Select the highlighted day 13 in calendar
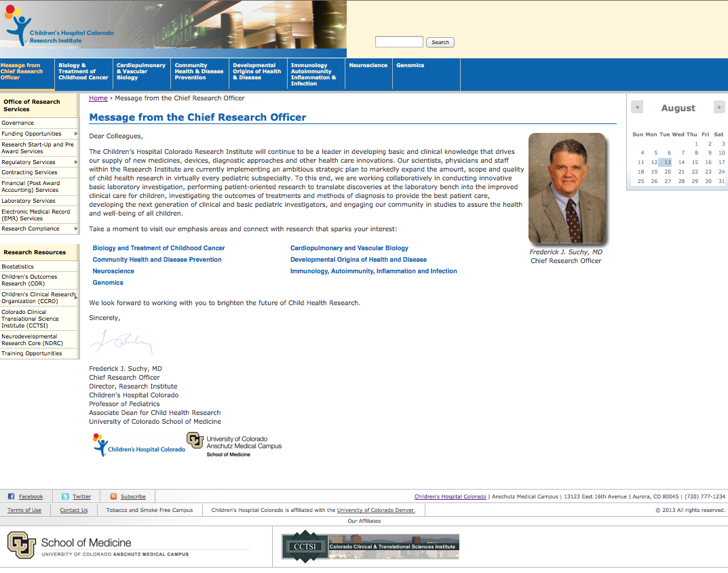This screenshot has width=728, height=573. coord(666,162)
